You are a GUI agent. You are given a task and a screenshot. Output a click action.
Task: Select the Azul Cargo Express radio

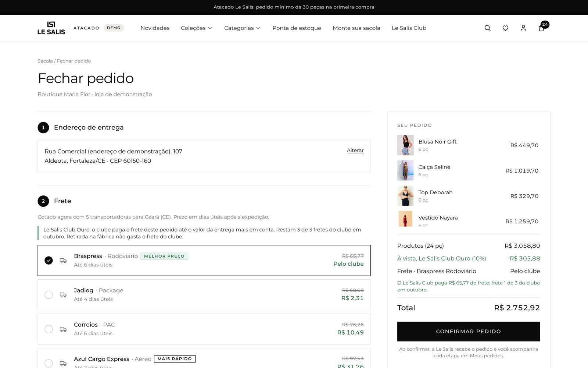coord(49,363)
